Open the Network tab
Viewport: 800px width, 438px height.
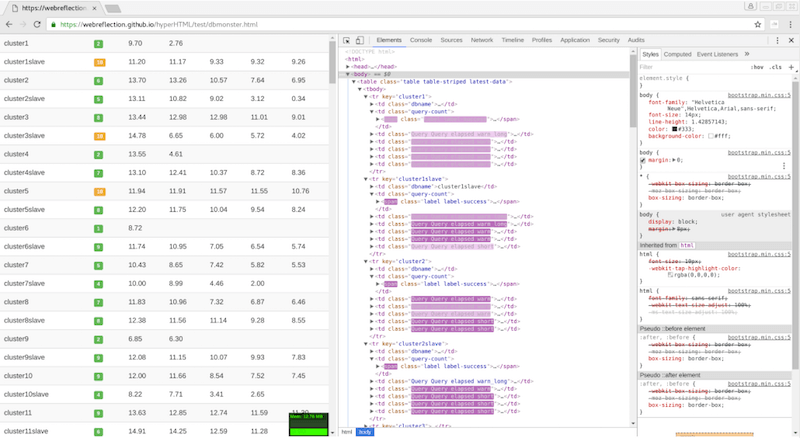[482, 40]
